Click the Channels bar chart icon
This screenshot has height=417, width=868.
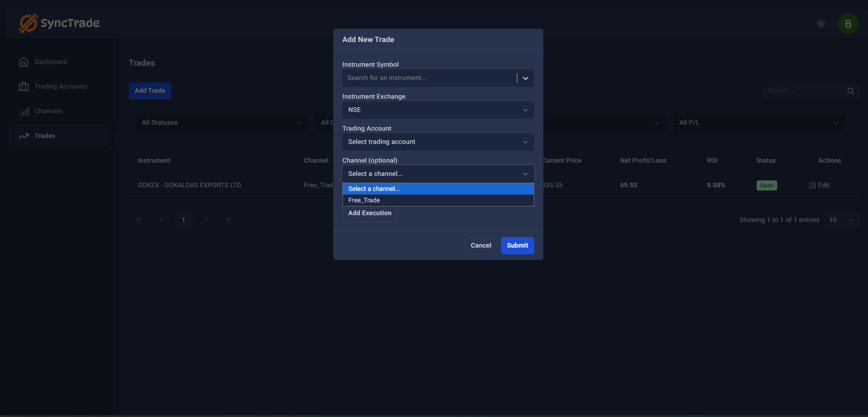tap(24, 111)
